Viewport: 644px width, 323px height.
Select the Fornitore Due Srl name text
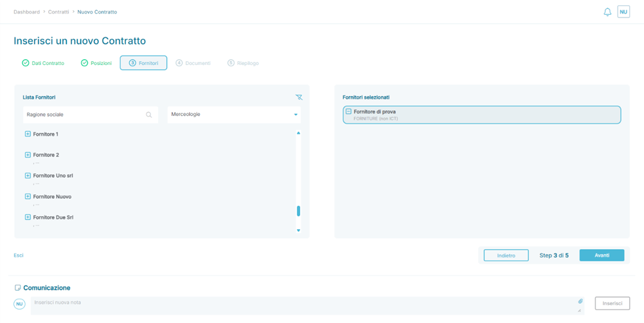[x=53, y=217]
